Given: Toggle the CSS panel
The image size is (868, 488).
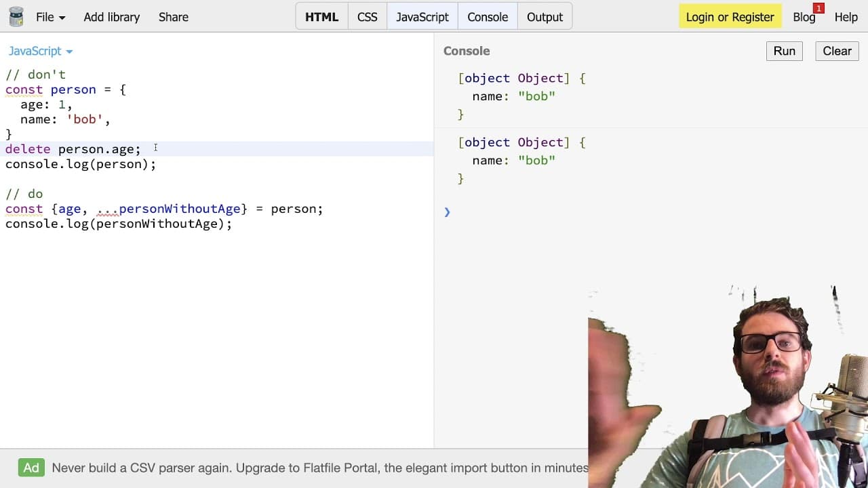Looking at the screenshot, I should [x=367, y=17].
